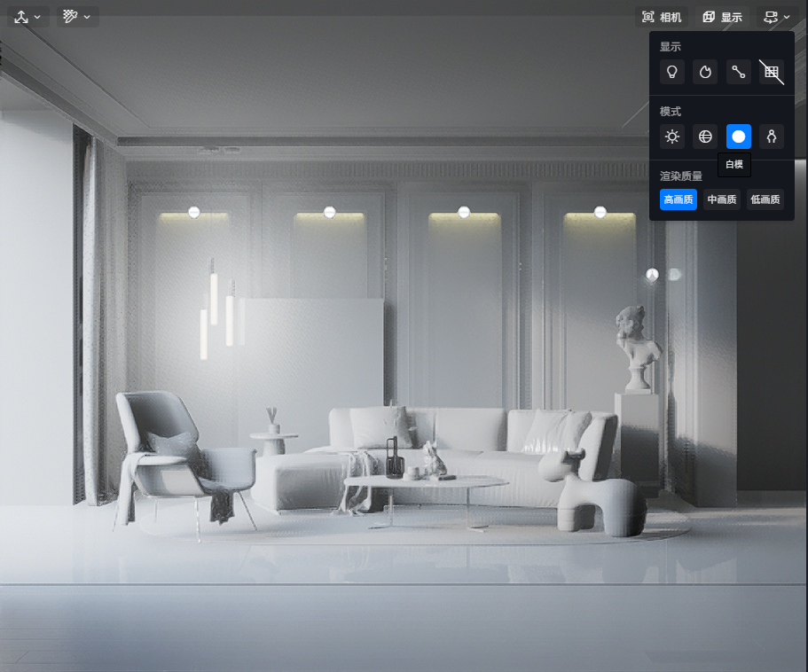Choose 高画质 high render quality
Viewport: 808px width, 672px height.
[679, 199]
